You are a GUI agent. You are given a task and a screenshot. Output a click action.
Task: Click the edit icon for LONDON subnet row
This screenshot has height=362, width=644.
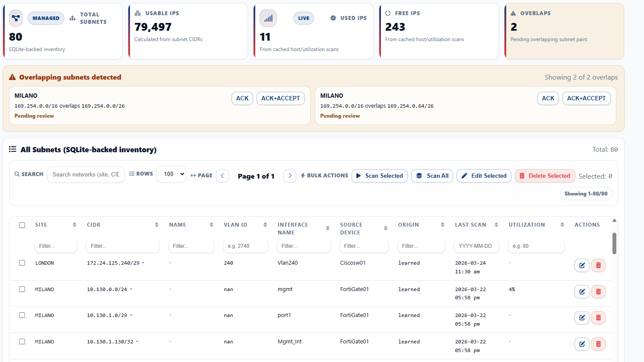pyautogui.click(x=582, y=265)
